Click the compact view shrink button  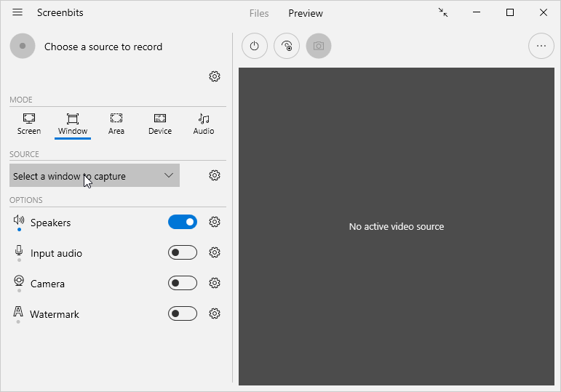point(443,12)
